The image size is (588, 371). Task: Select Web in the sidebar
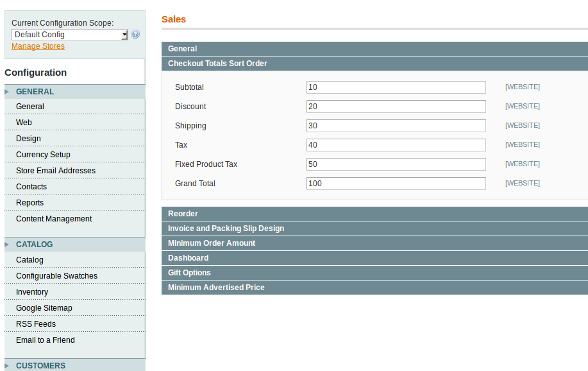click(24, 122)
